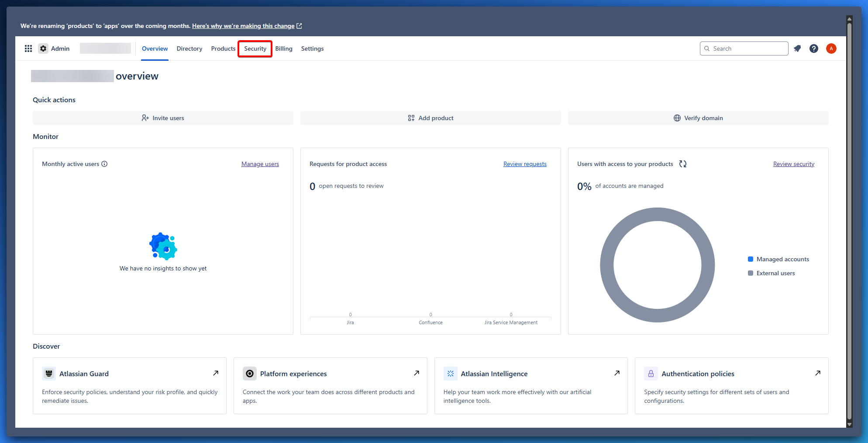The width and height of the screenshot is (868, 443).
Task: Click the Authentication policies lock icon
Action: tap(651, 374)
